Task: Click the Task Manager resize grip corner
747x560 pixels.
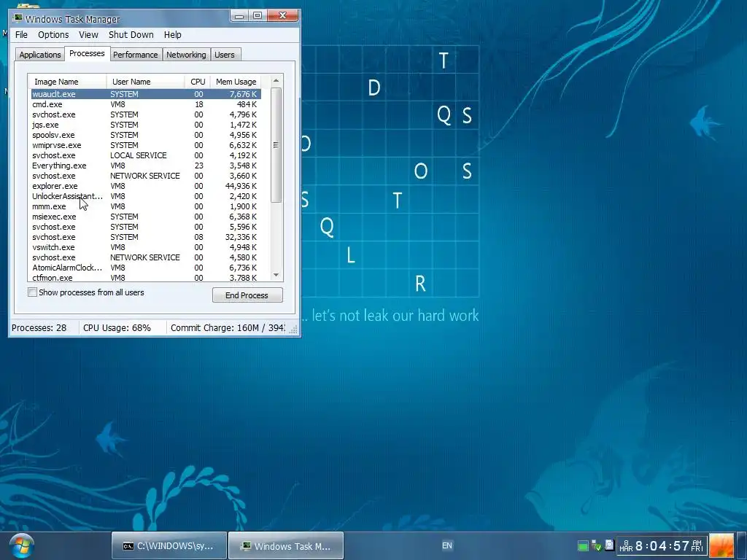Action: click(293, 330)
